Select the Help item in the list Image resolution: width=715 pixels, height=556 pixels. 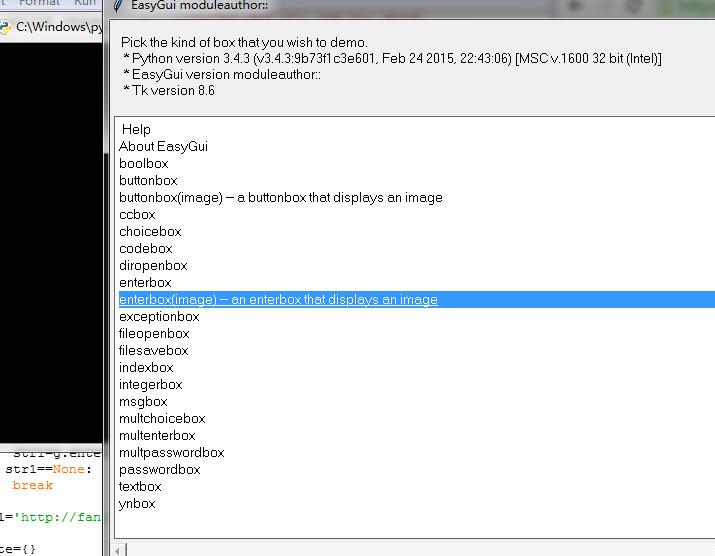(136, 130)
